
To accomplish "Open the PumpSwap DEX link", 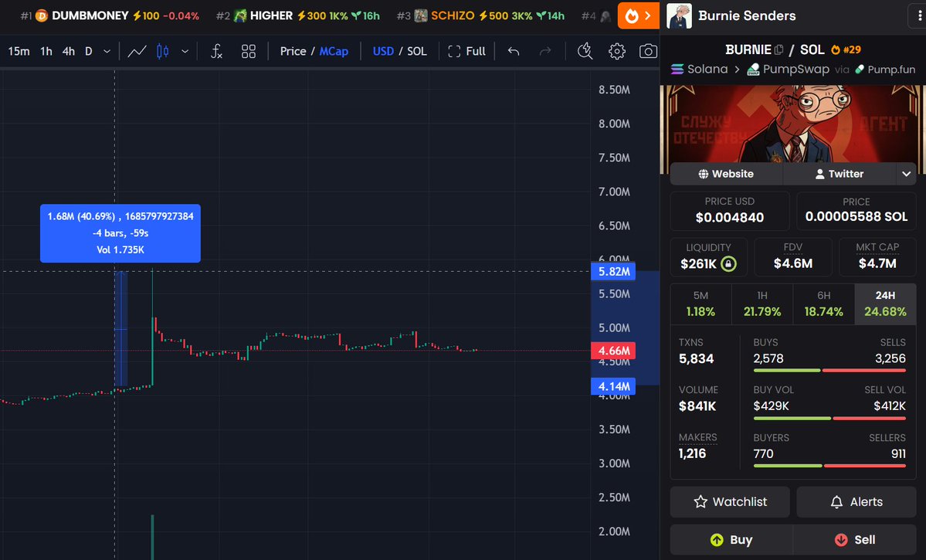I will [788, 69].
